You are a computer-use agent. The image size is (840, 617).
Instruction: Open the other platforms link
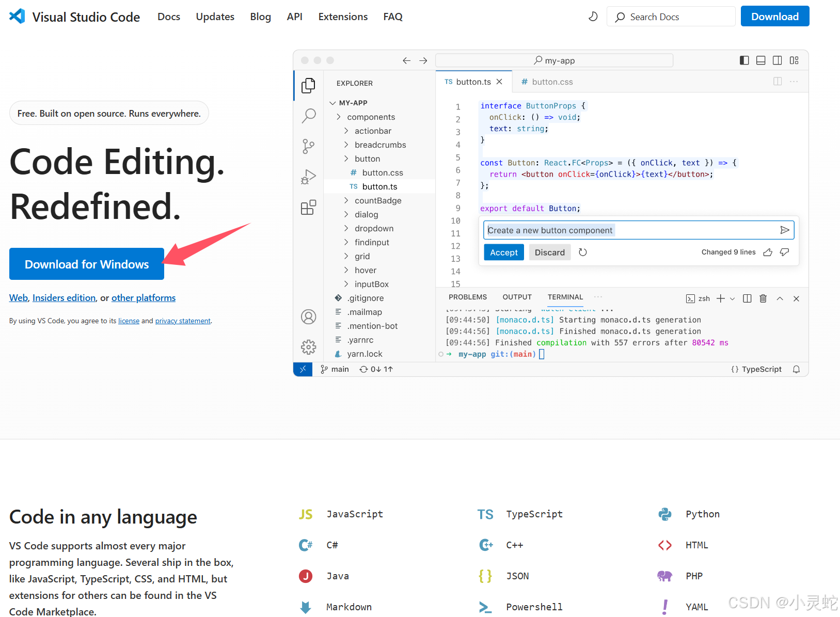144,298
